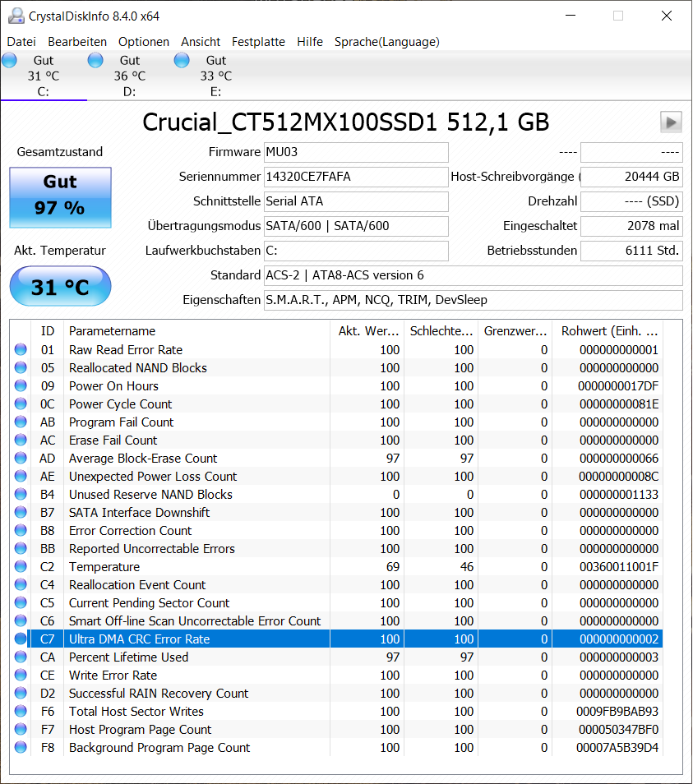Click the Betriebsstunden value 6111 Std.
The height and width of the screenshot is (784, 693).
(x=631, y=251)
